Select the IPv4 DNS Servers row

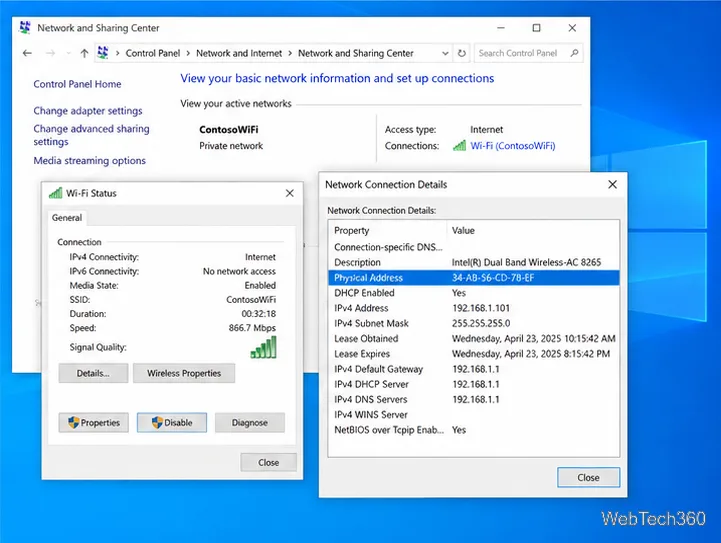[474, 399]
